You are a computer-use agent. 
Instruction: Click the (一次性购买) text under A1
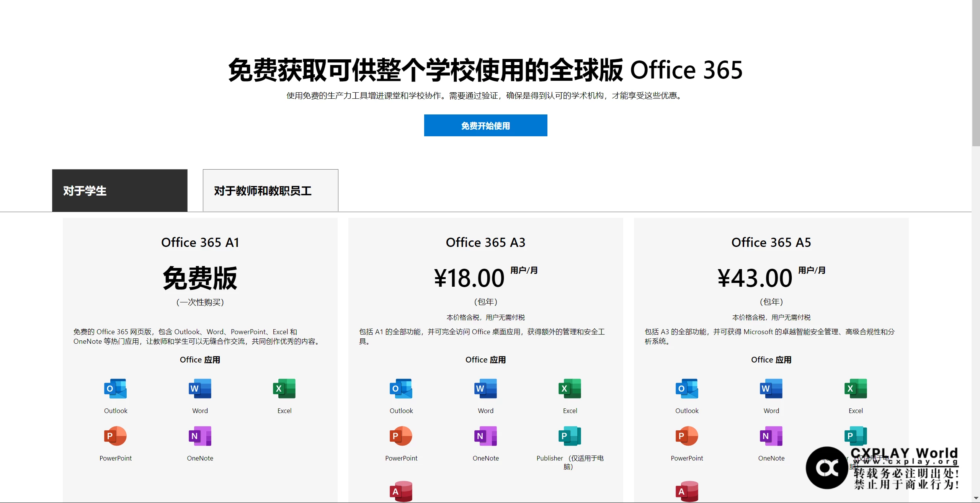point(200,302)
